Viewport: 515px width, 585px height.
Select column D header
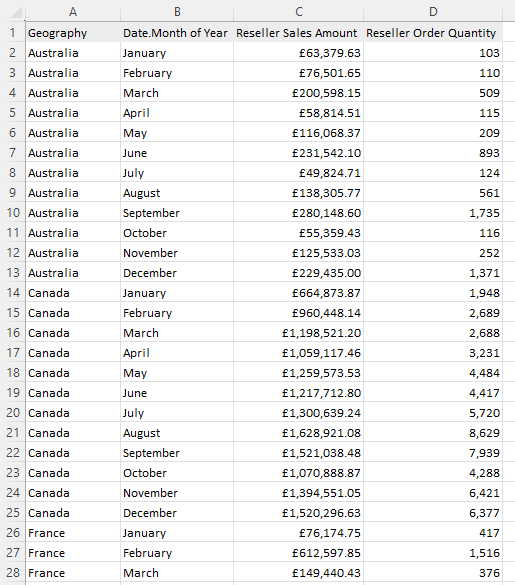coord(433,12)
